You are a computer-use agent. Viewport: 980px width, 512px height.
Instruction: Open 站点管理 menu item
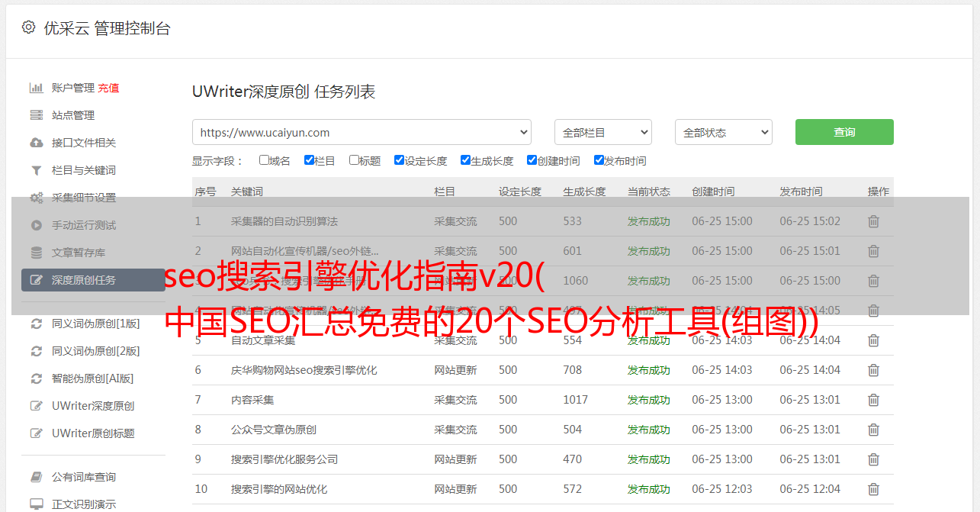click(73, 115)
